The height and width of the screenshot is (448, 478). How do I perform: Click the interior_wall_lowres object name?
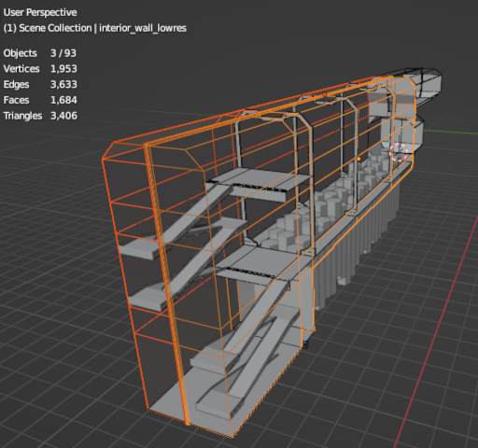click(143, 28)
